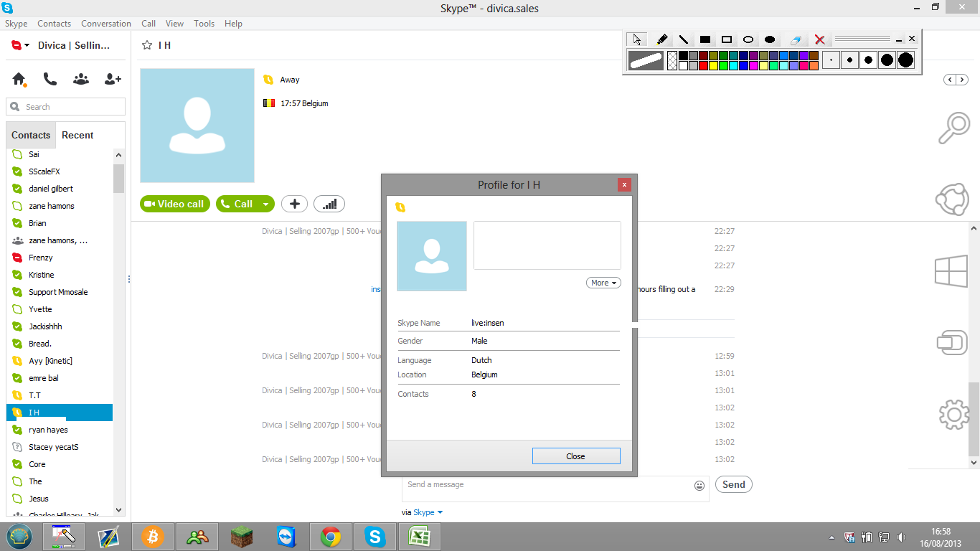Screen dimensions: 980x551
Task: Open the Help menu
Action: pos(233,24)
